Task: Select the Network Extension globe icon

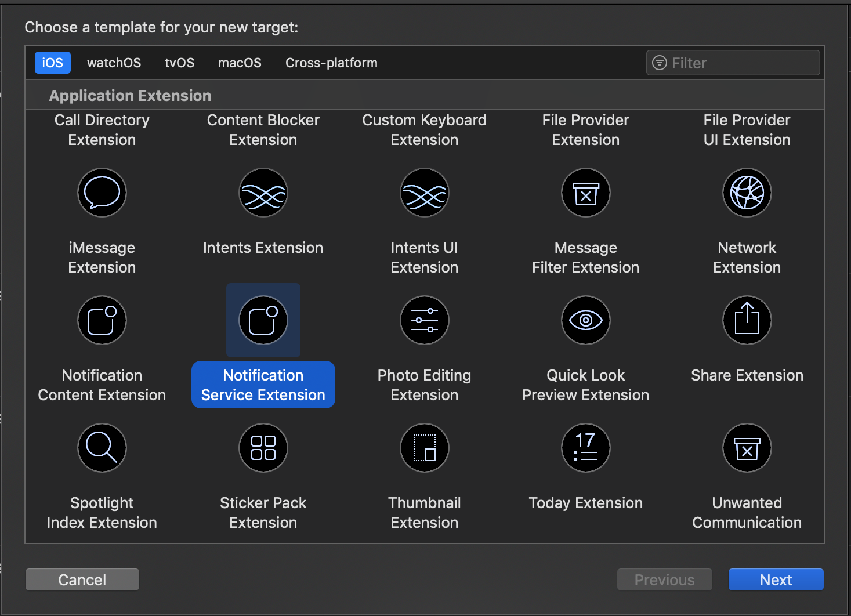Action: click(x=747, y=193)
